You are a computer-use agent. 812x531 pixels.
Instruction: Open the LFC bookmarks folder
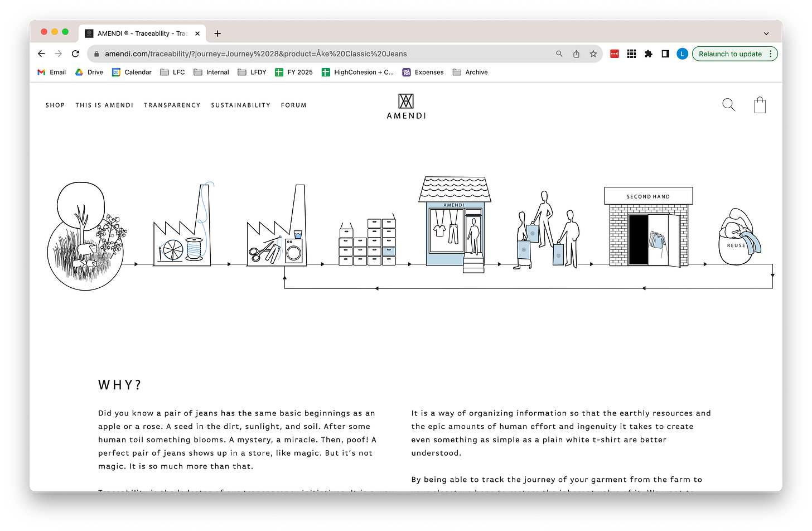[172, 72]
